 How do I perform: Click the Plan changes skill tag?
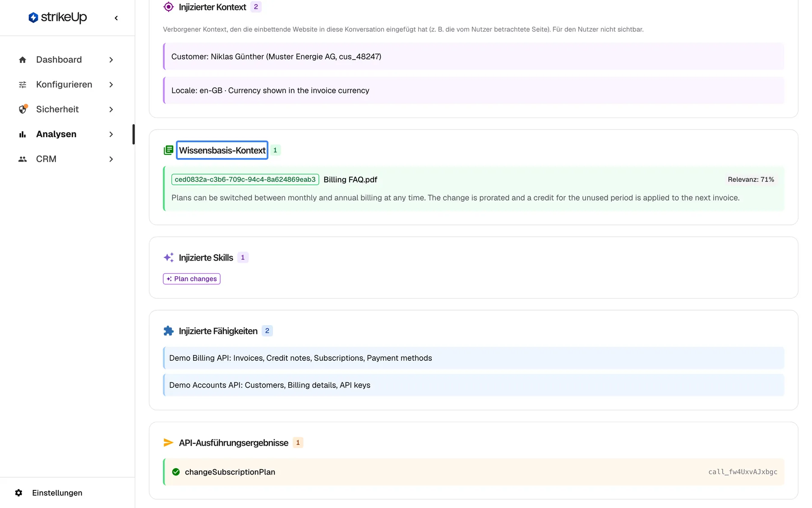(x=192, y=279)
